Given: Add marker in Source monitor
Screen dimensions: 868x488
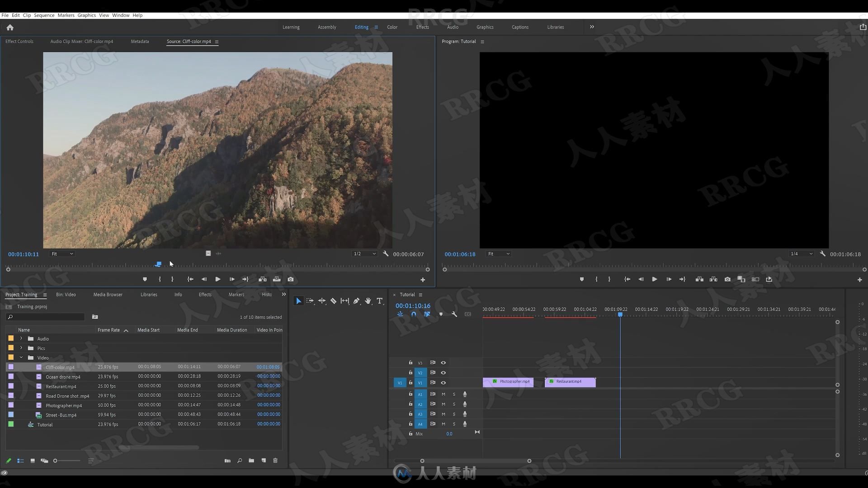Looking at the screenshot, I should coord(145,279).
